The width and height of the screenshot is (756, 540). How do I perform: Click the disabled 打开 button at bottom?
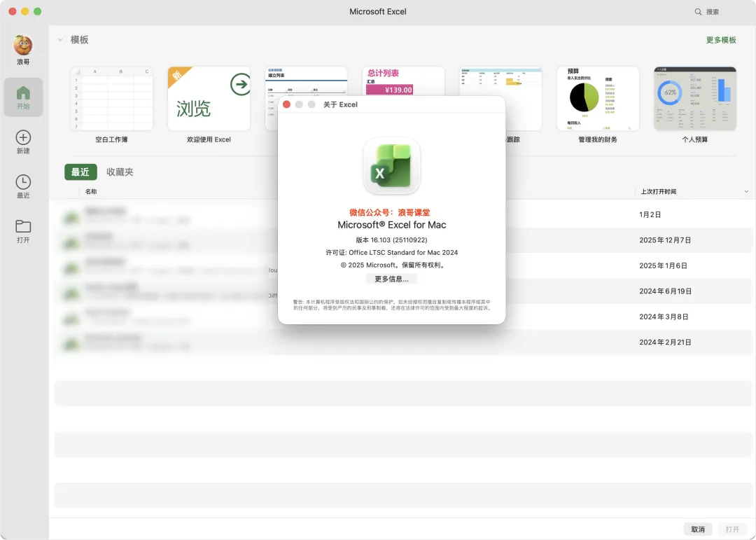tap(732, 529)
